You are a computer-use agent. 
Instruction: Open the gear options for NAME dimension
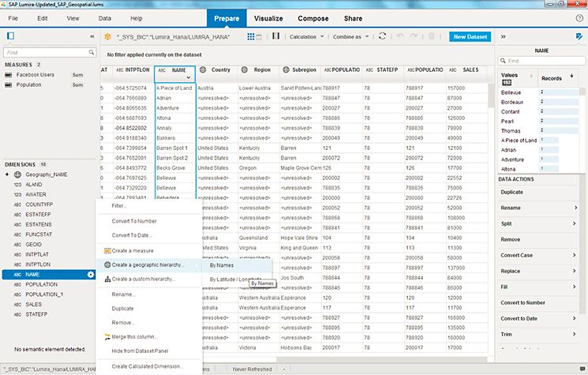(x=91, y=275)
